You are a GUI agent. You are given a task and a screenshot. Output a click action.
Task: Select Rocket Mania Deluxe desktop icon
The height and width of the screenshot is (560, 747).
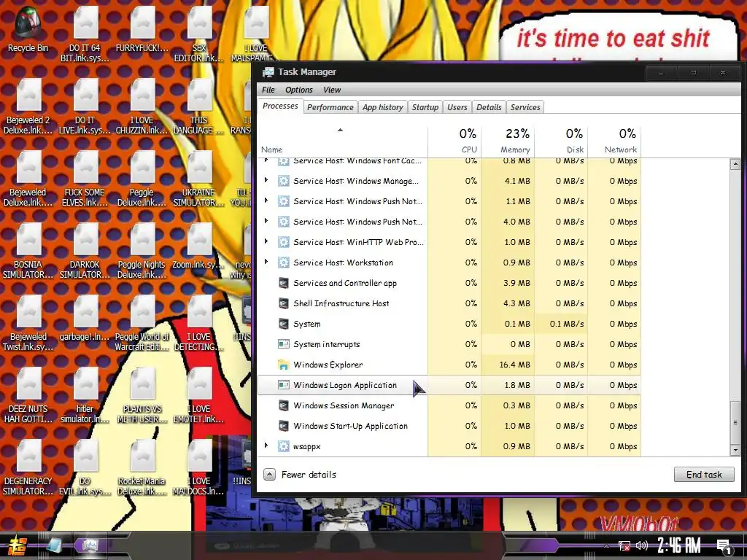[x=142, y=468]
